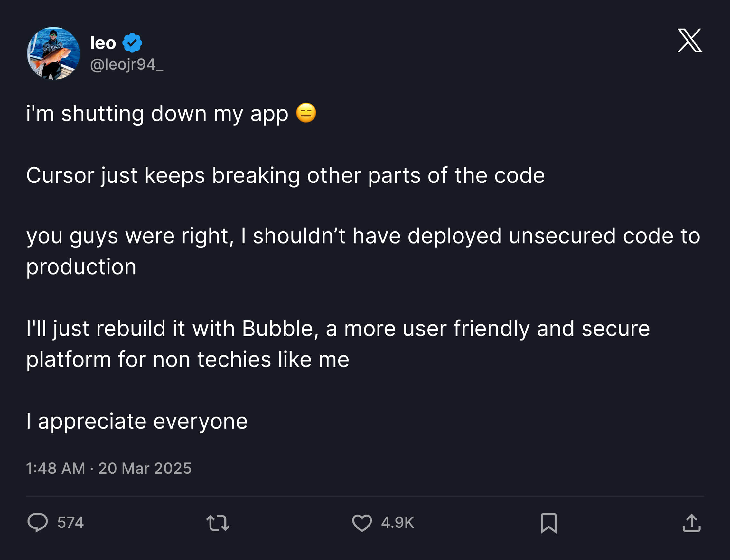Bookmark this tweet

(548, 523)
